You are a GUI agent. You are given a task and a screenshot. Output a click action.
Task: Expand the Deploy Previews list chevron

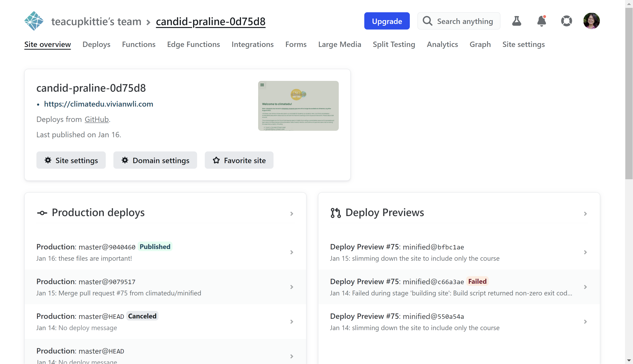click(585, 214)
